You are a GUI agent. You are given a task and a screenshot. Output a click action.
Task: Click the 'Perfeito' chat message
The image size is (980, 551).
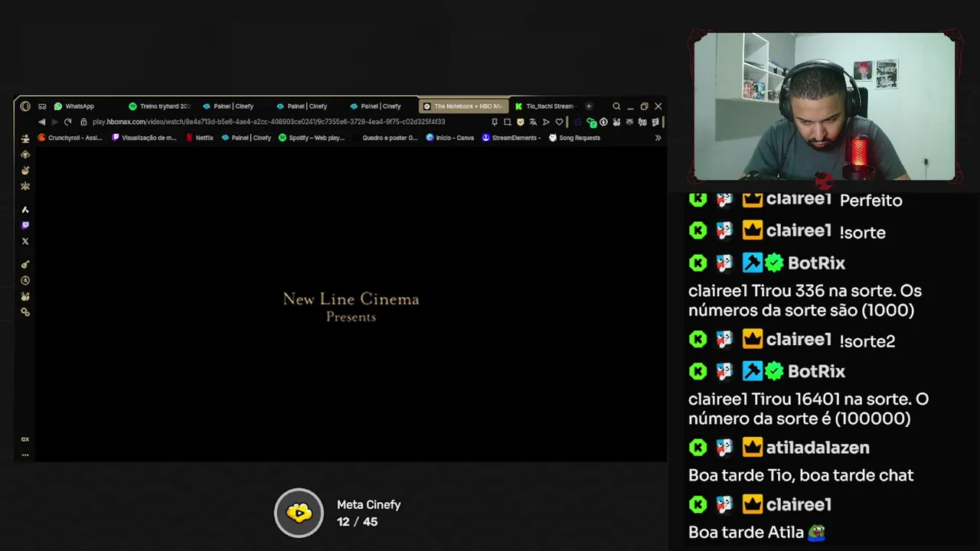coord(871,201)
